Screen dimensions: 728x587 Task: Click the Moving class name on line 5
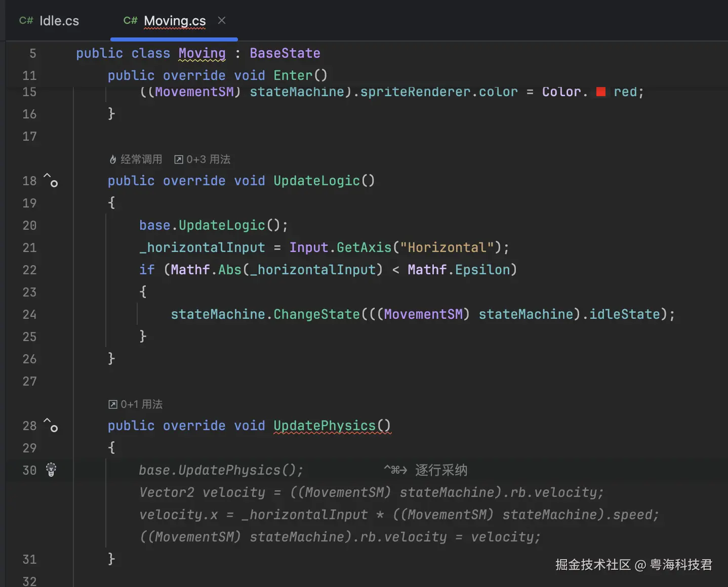click(202, 53)
